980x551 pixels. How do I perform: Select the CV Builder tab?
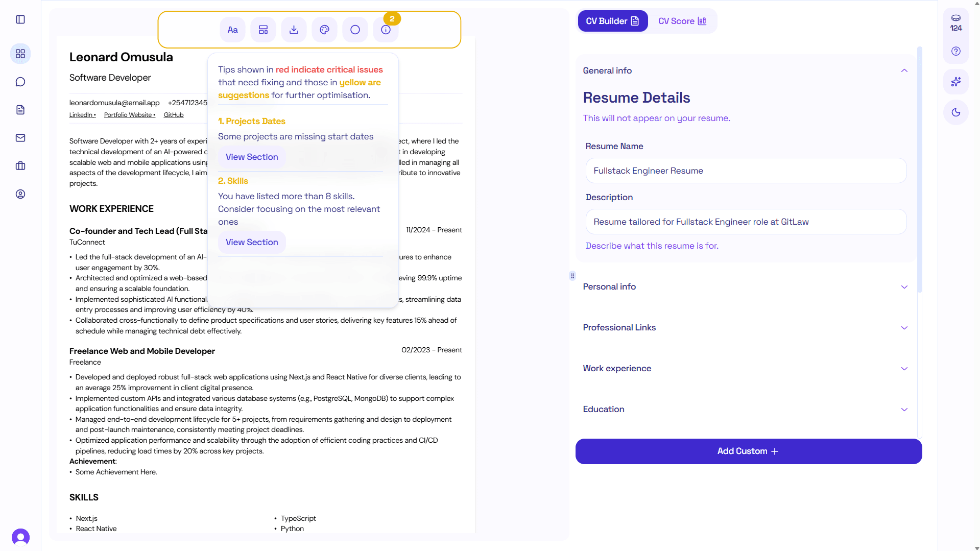point(612,21)
